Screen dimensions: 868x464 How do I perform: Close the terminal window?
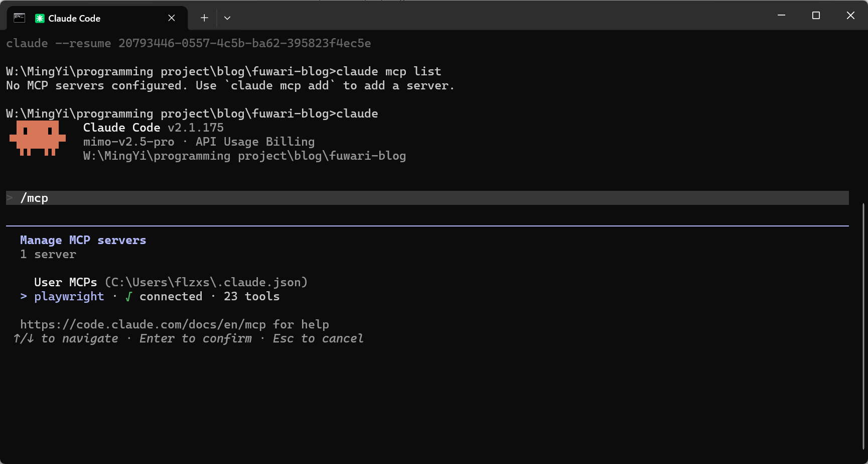click(850, 16)
